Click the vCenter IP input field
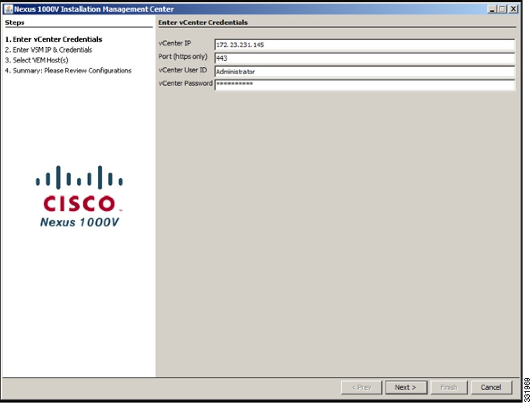532x403 pixels. click(x=365, y=45)
